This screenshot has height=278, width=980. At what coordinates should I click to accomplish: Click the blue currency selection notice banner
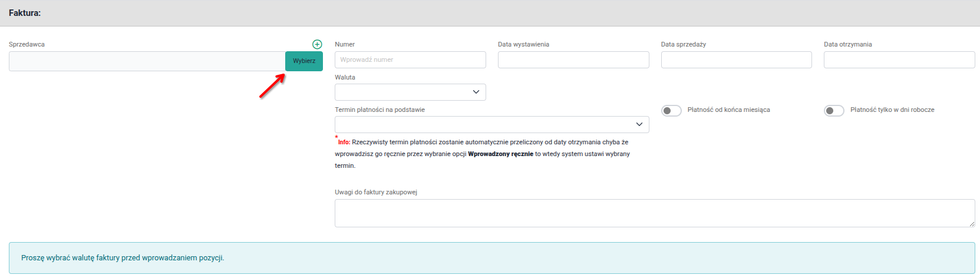pyautogui.click(x=491, y=258)
